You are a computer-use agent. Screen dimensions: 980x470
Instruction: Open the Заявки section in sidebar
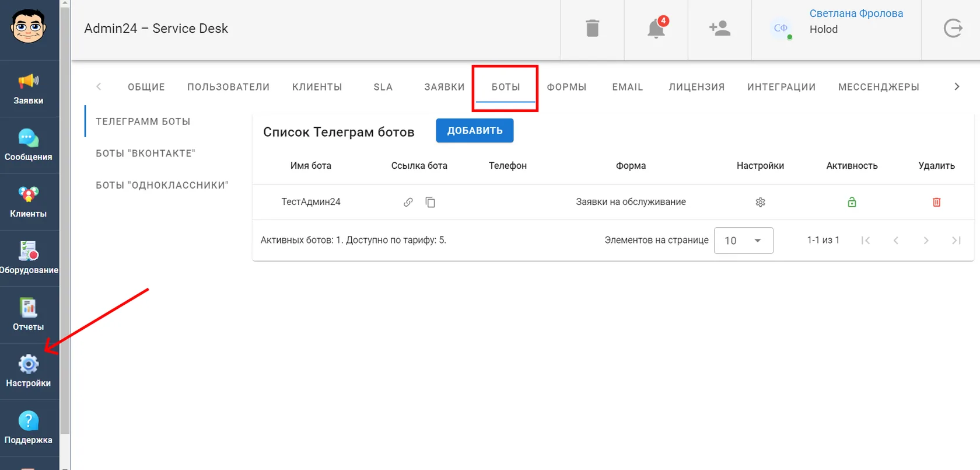pos(29,89)
